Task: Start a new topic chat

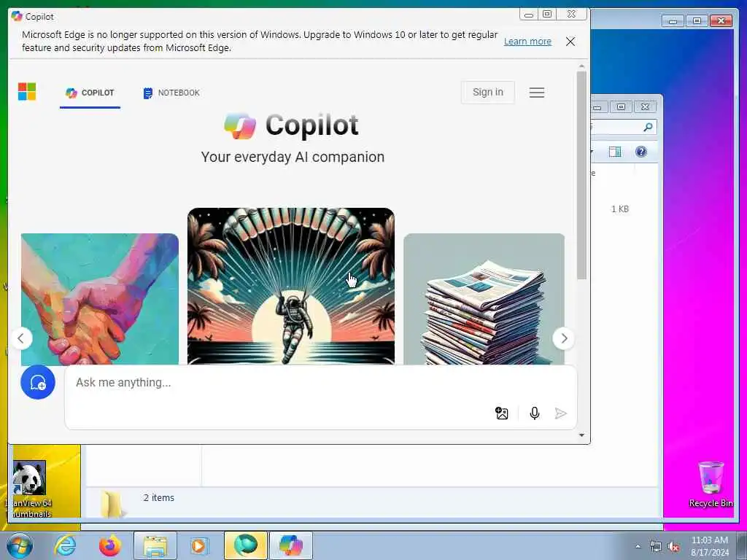Action: [x=38, y=382]
